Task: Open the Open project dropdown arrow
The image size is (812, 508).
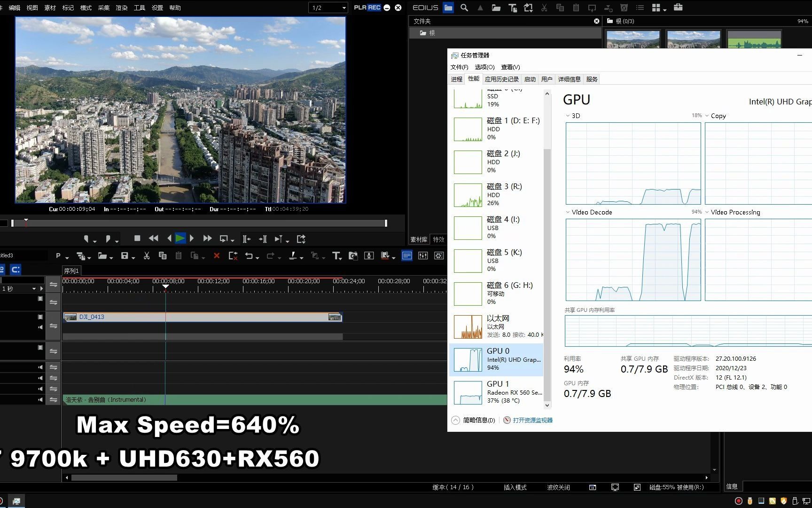Action: [x=111, y=257]
